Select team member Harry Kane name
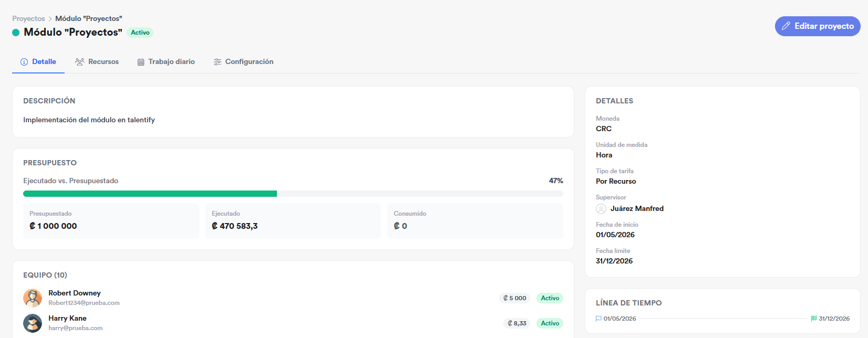 (x=67, y=318)
